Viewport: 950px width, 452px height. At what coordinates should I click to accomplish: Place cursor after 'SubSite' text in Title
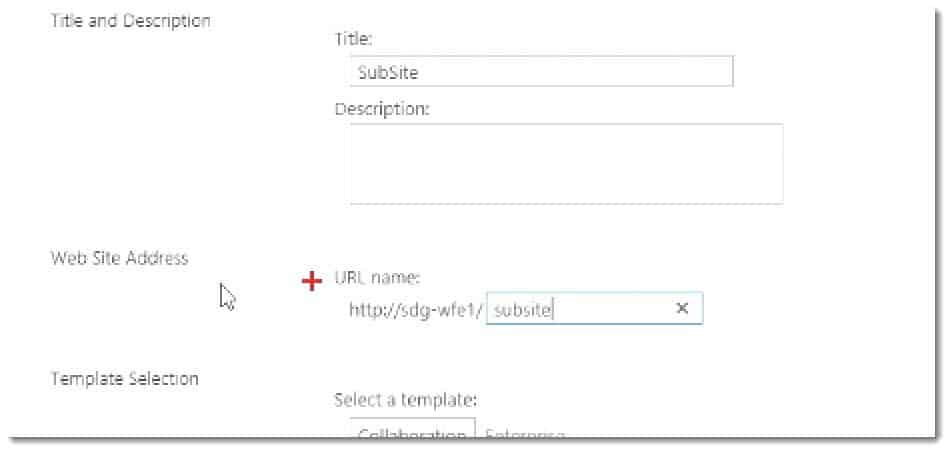[x=419, y=72]
